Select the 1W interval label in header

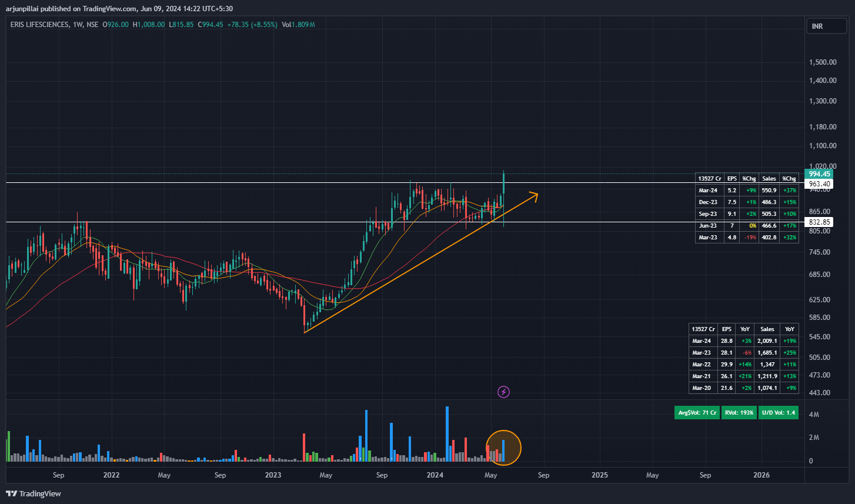click(78, 25)
